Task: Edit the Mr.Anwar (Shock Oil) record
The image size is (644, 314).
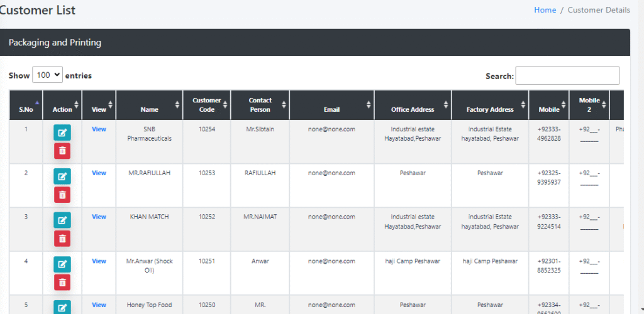Action: [x=62, y=264]
